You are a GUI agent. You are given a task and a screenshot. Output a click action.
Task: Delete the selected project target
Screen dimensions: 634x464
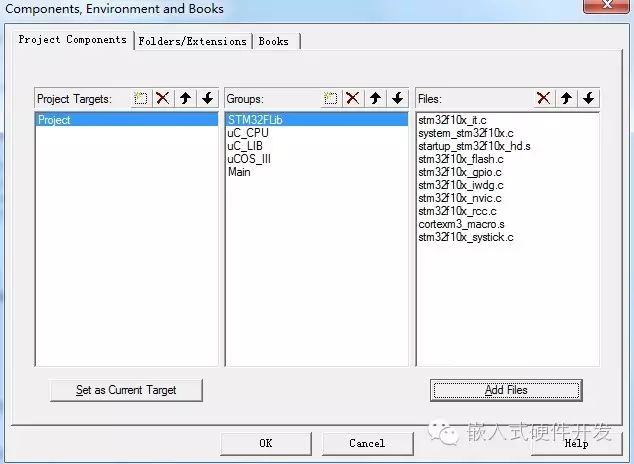click(x=163, y=98)
